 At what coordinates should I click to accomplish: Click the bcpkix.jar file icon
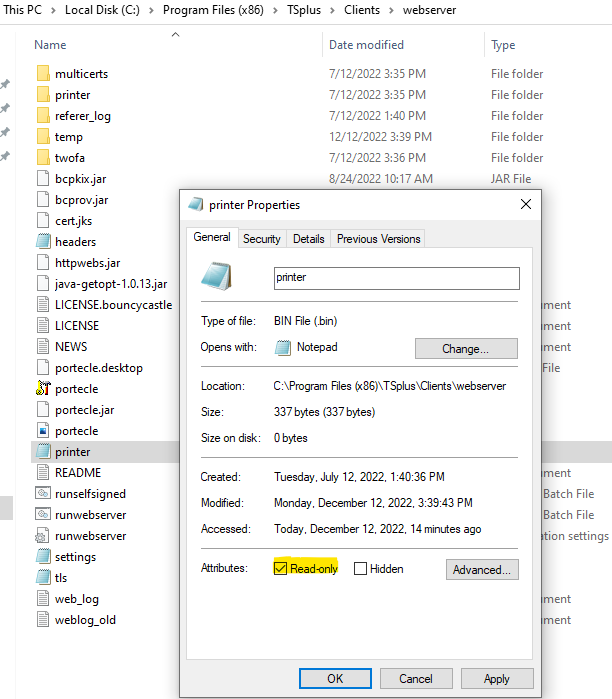pos(43,179)
